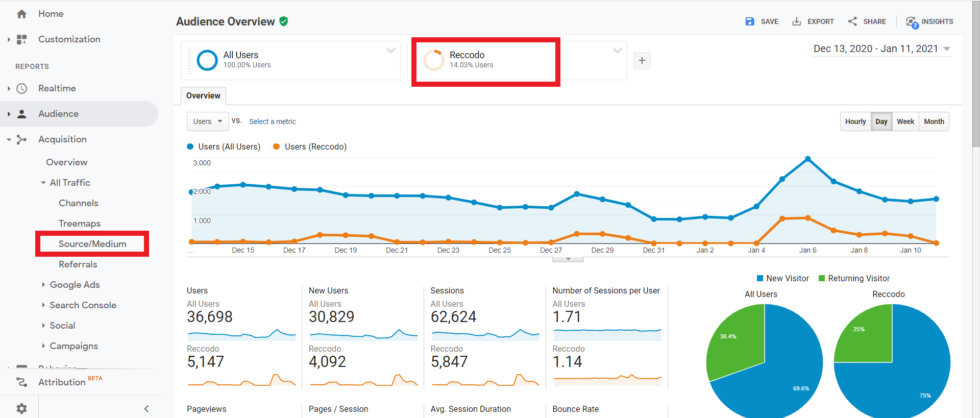
Task: Expand the Campaigns subsection
Action: 43,346
